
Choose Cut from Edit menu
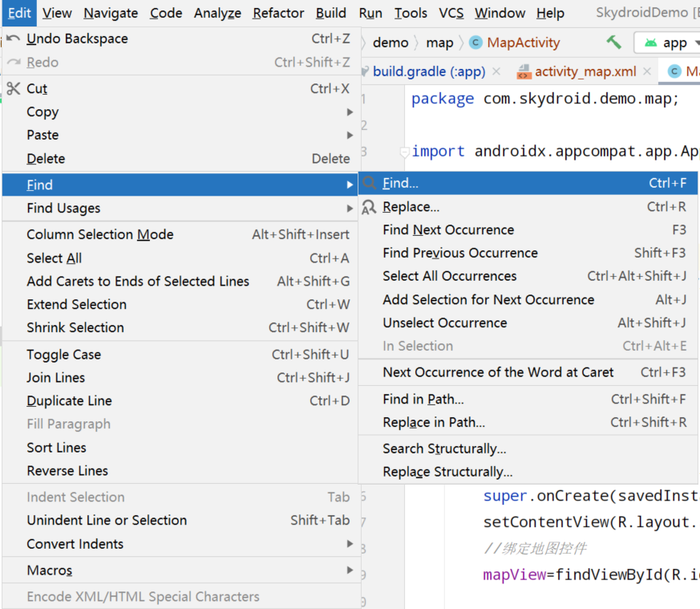(x=180, y=88)
